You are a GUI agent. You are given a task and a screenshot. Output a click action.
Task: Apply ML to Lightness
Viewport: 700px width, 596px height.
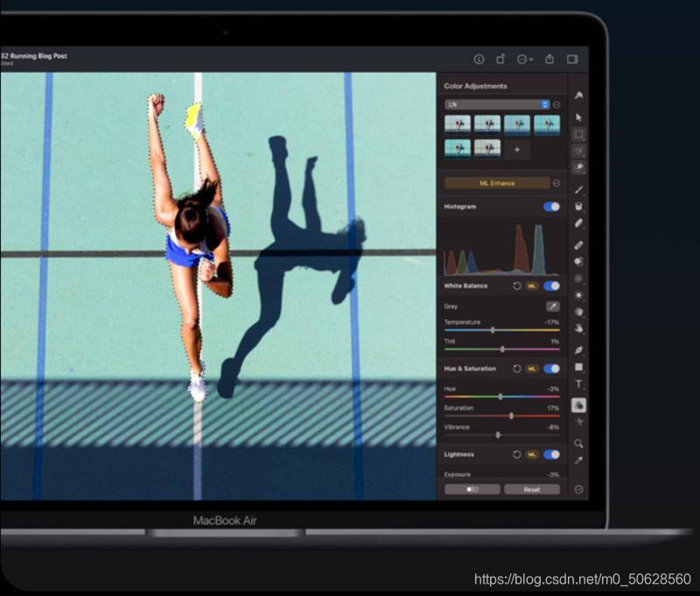(532, 454)
